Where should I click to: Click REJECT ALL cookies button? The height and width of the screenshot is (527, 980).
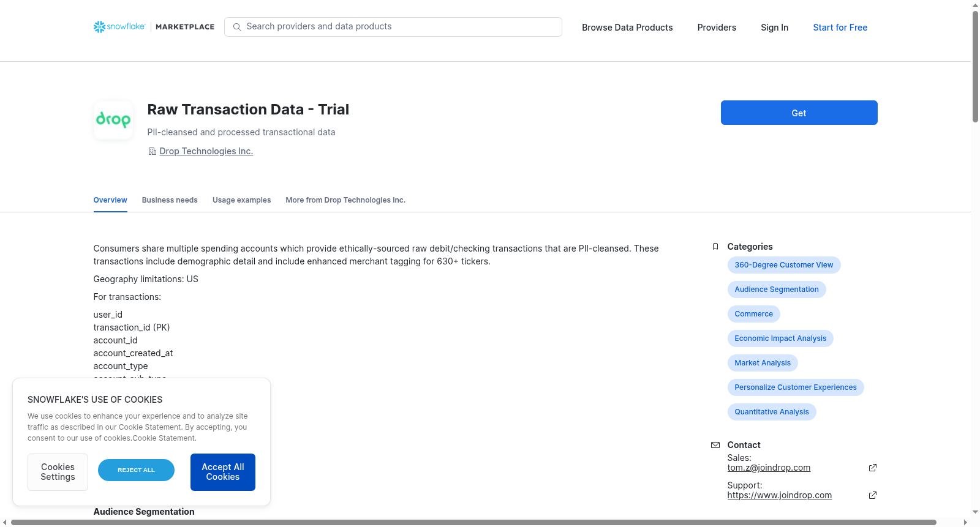pyautogui.click(x=136, y=470)
